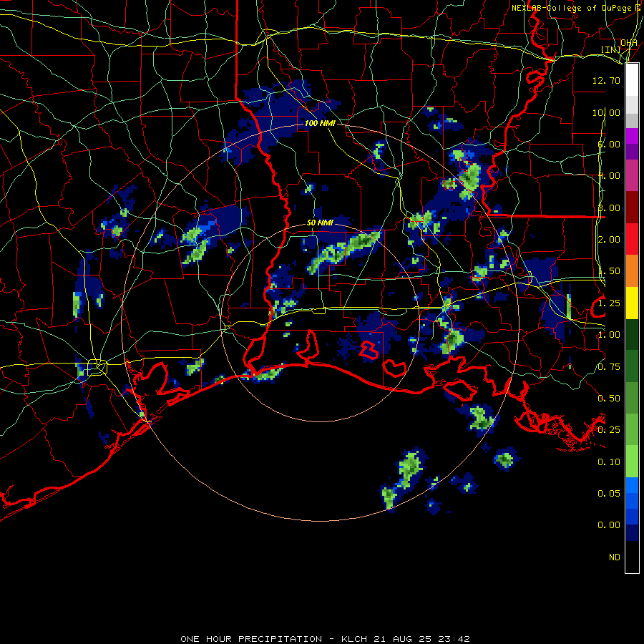Click the 100 NMI range ring label
The height and width of the screenshot is (644, 644).
pos(320,123)
